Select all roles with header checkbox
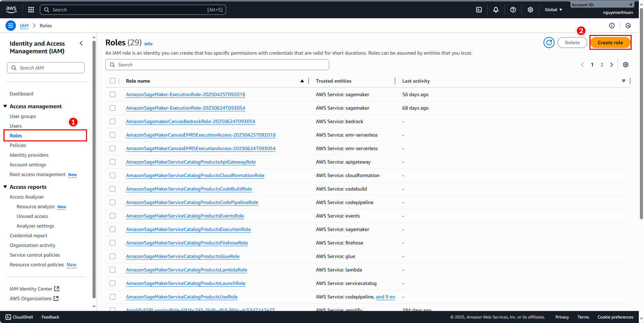 pos(113,81)
